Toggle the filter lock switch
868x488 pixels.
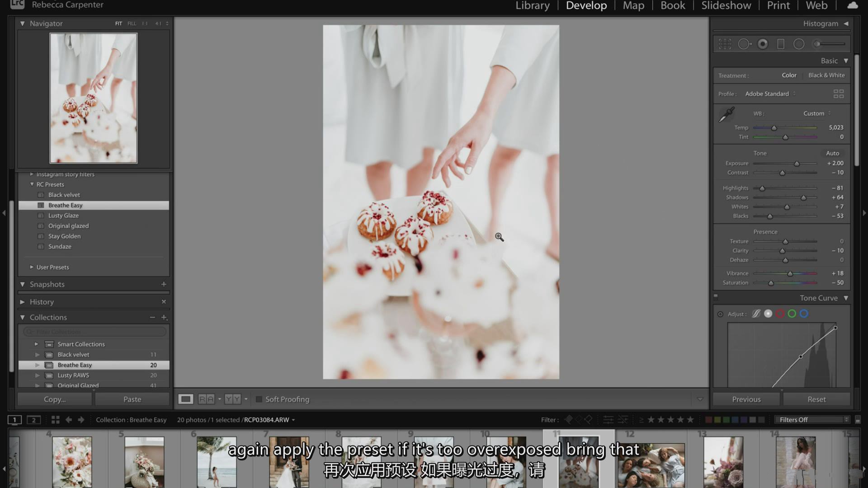point(858,420)
